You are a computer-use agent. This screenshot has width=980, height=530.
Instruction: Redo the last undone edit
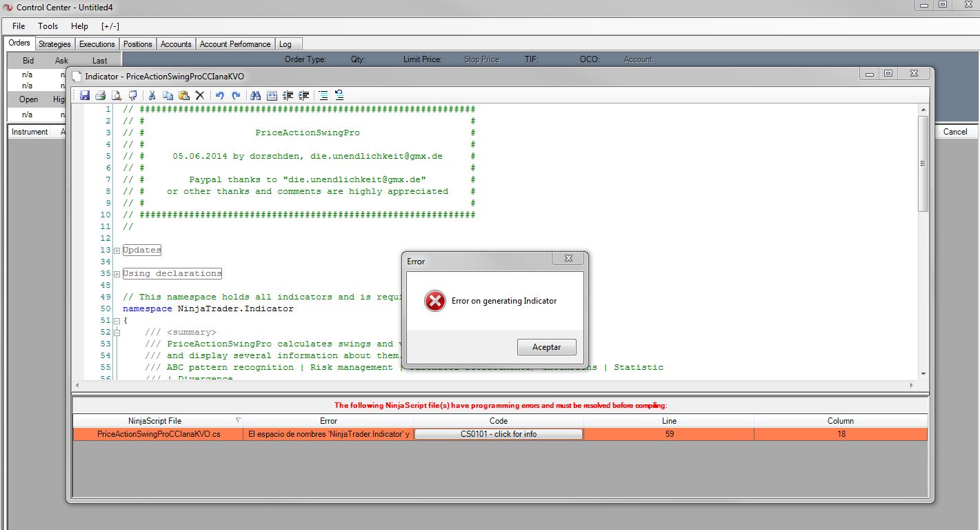point(236,95)
